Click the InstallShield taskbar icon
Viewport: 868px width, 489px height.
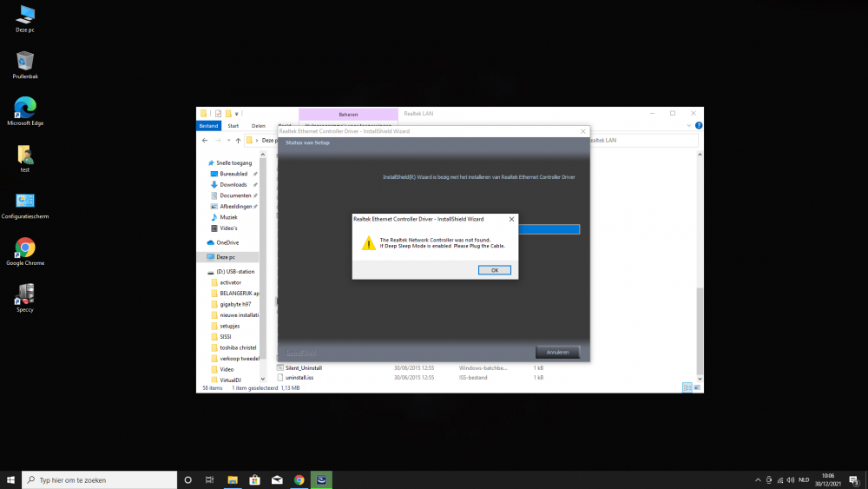point(321,479)
